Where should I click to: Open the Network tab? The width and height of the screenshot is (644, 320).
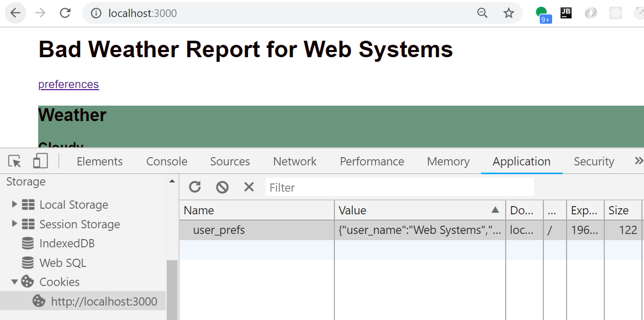(x=295, y=161)
